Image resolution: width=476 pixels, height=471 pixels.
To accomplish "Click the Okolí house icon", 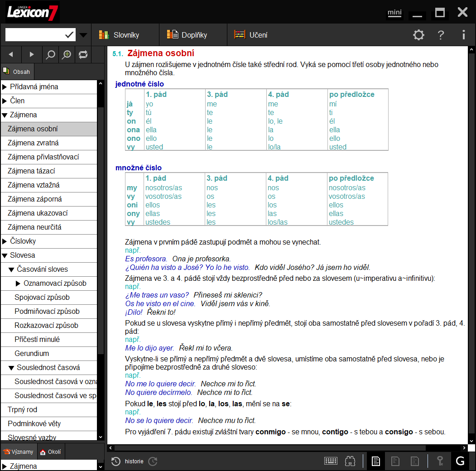I will (43, 452).
